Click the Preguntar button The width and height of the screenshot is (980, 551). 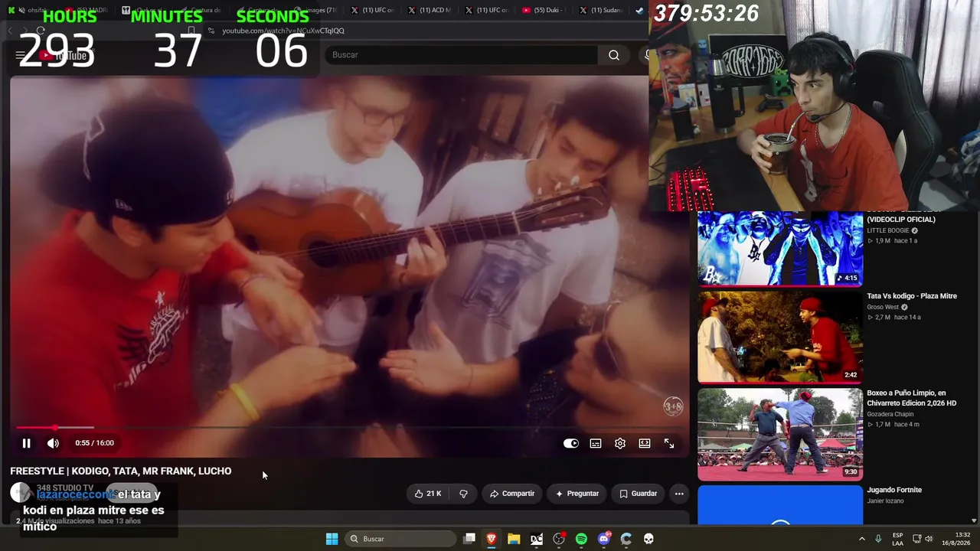pyautogui.click(x=577, y=494)
